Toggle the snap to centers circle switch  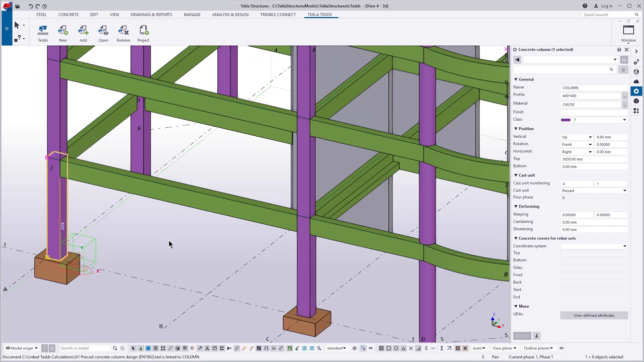[x=396, y=348]
